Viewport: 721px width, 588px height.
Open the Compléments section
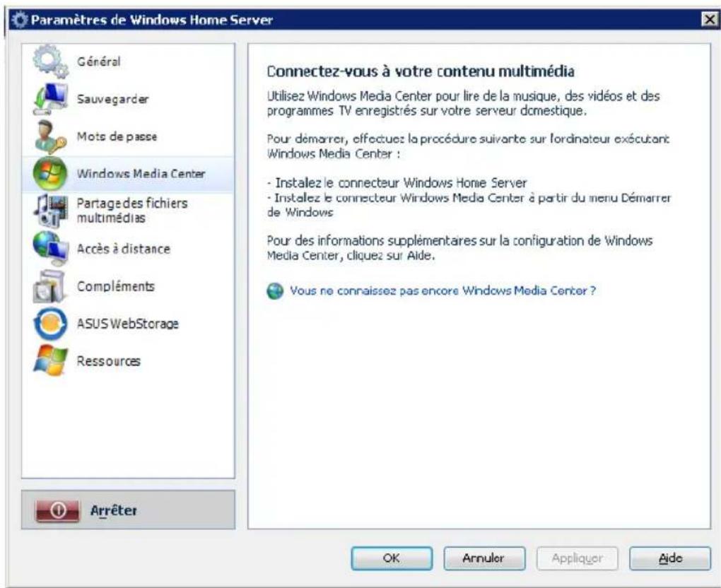click(x=115, y=286)
